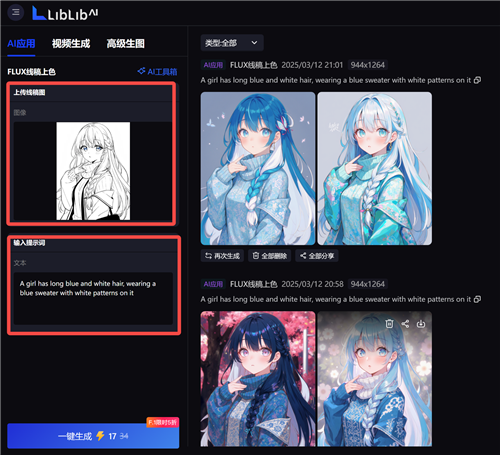The height and width of the screenshot is (455, 500).
Task: Click 再次生成 regenerate button
Action: tap(222, 256)
